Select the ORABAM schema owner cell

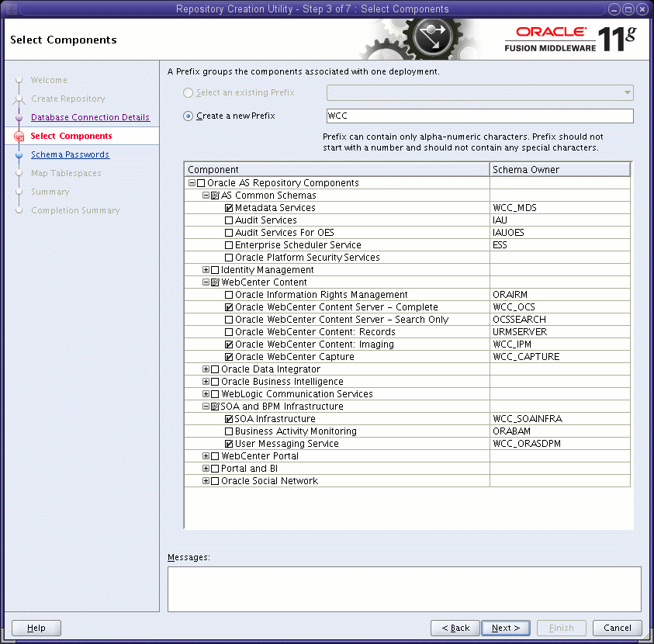[x=559, y=431]
